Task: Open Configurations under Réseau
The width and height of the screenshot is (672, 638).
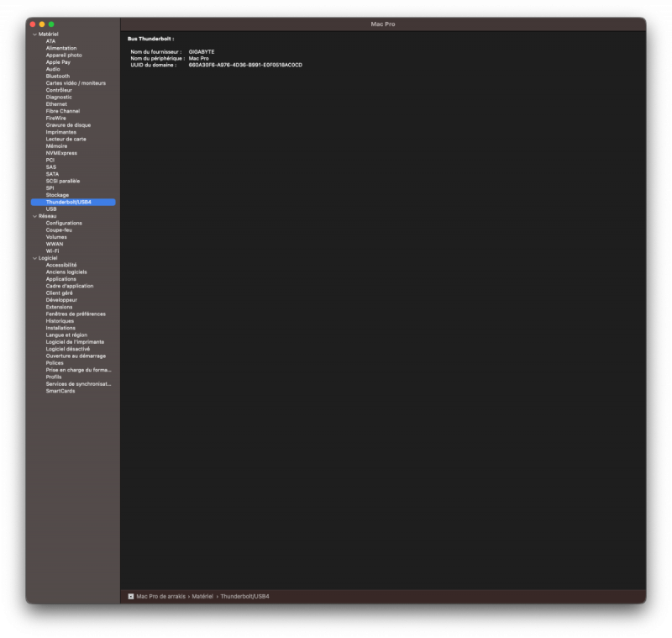Action: tap(64, 224)
